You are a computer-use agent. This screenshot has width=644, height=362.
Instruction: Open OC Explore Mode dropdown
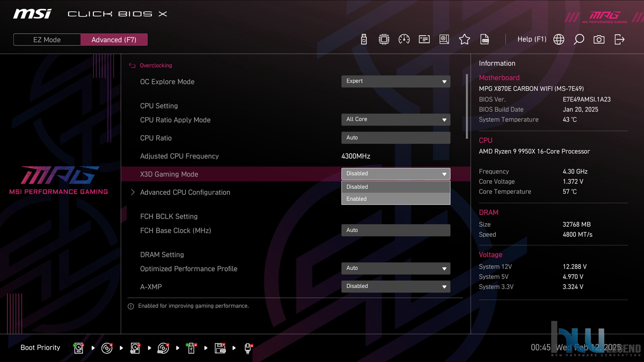396,81
